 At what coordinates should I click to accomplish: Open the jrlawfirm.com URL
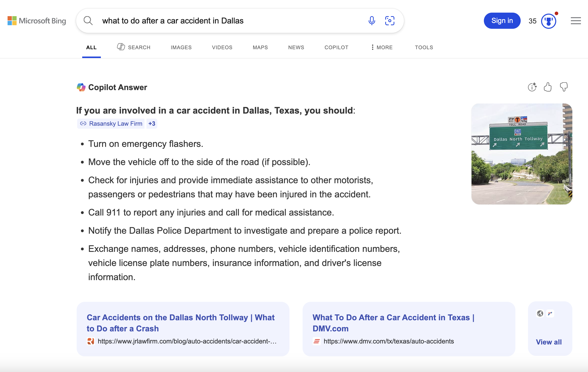point(187,341)
